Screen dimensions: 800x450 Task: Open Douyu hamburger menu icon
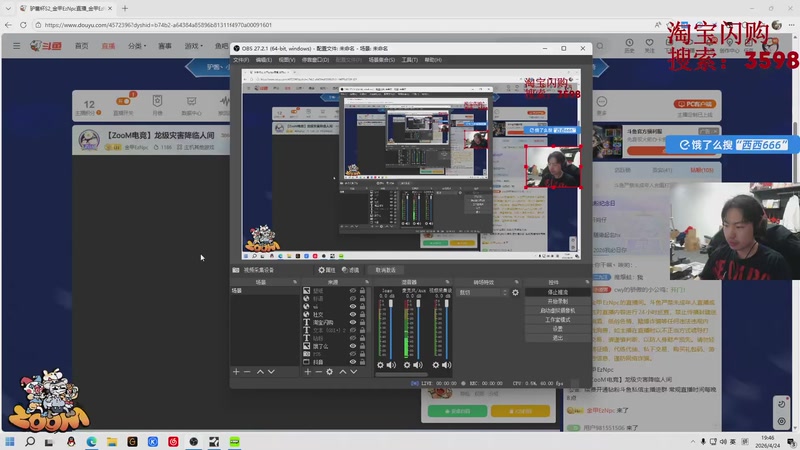pos(17,46)
